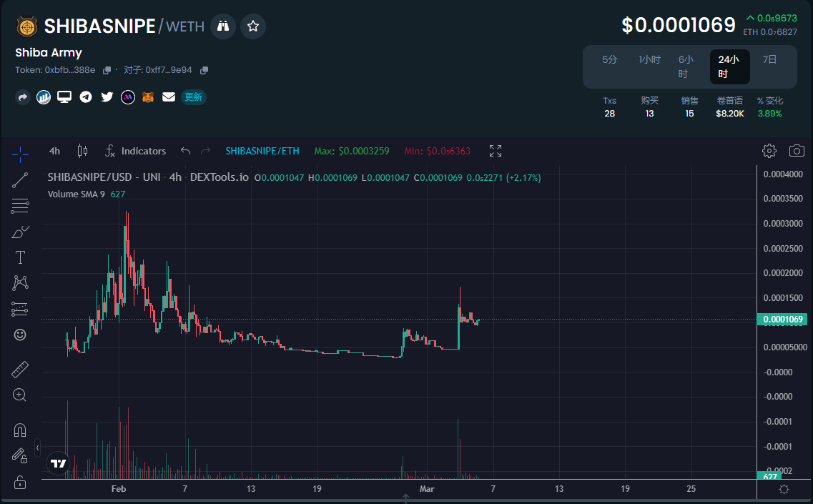The width and height of the screenshot is (813, 504).
Task: Add token to MetaMask fox icon
Action: click(148, 97)
